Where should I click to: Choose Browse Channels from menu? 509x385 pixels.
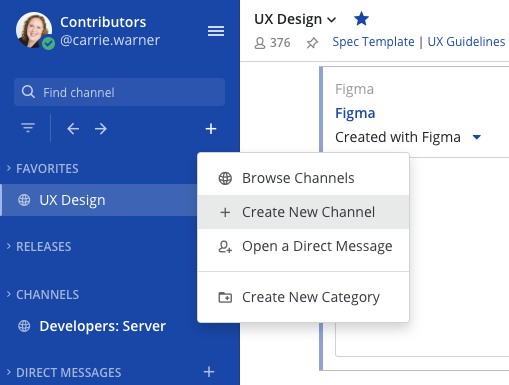click(x=303, y=178)
